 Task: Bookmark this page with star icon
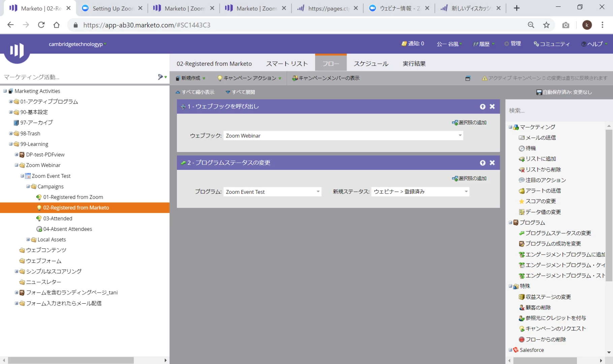546,25
